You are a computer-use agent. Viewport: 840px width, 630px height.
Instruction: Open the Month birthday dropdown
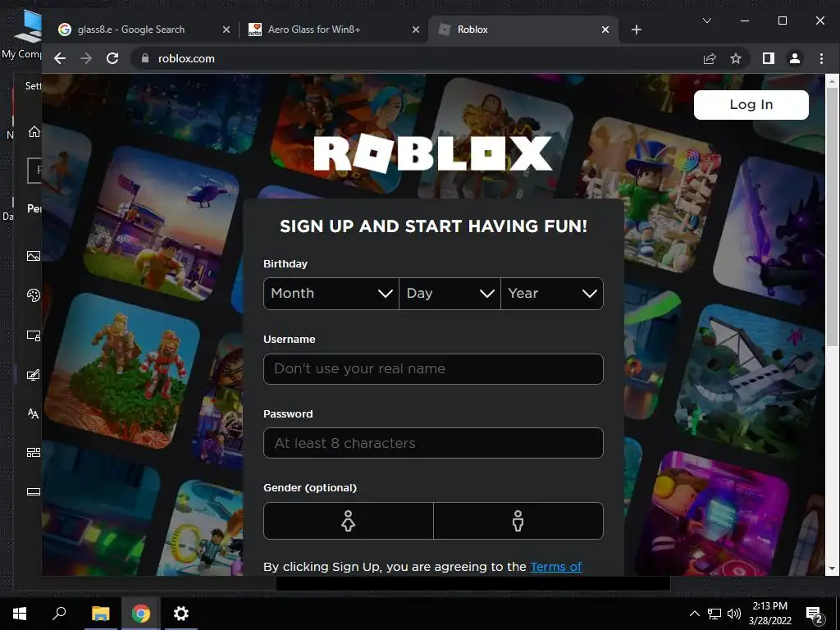pos(331,294)
